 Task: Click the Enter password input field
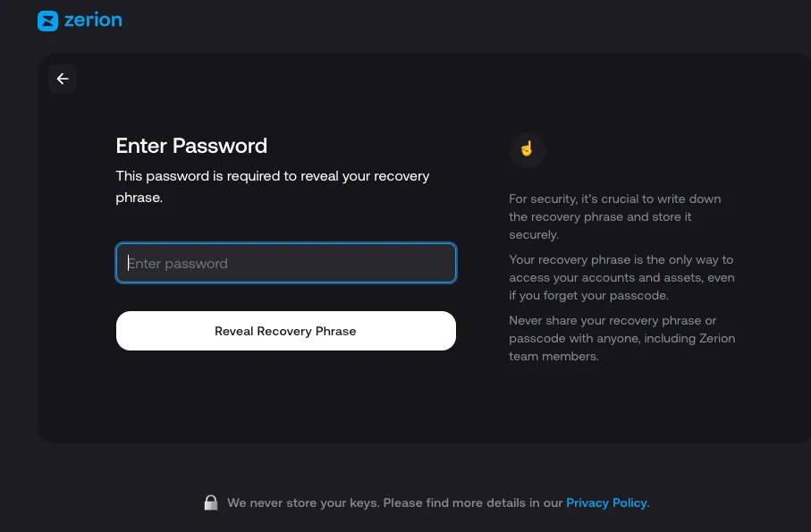click(x=285, y=263)
